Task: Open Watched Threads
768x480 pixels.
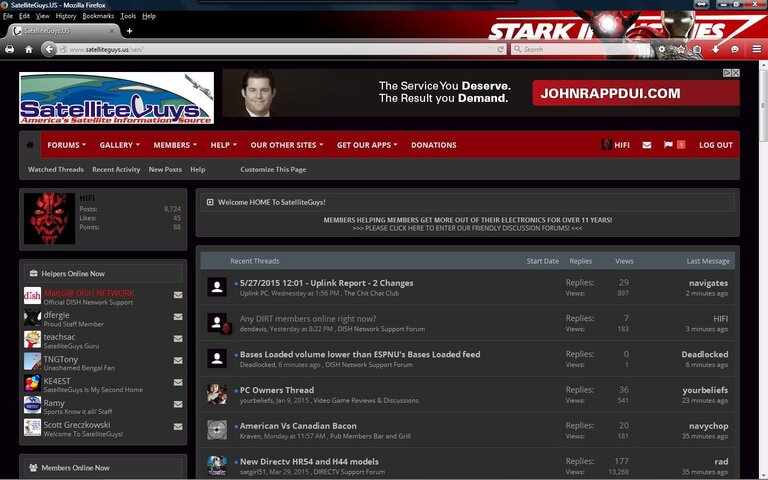Action: (x=55, y=169)
